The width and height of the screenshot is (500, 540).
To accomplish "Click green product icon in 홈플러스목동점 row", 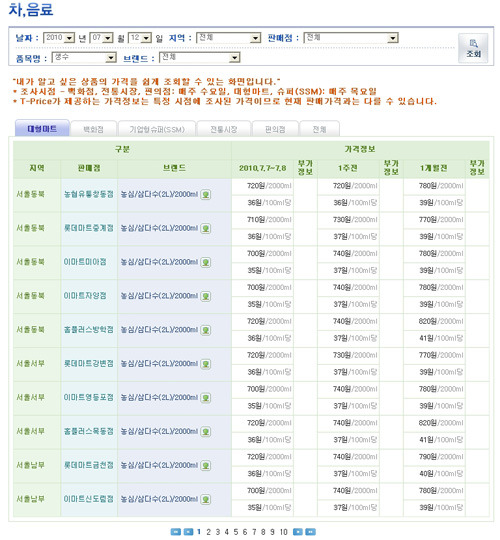I will (206, 432).
